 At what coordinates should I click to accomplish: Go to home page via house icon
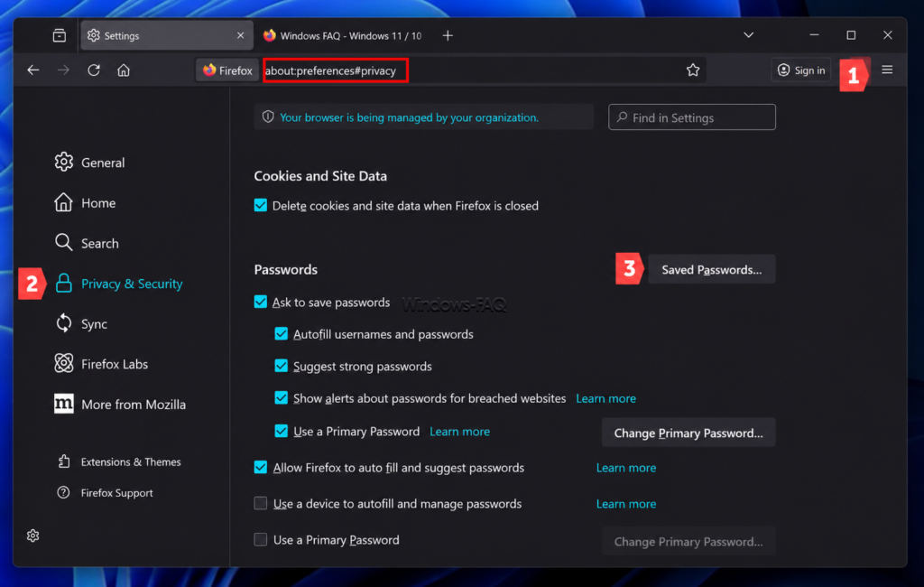coord(123,70)
